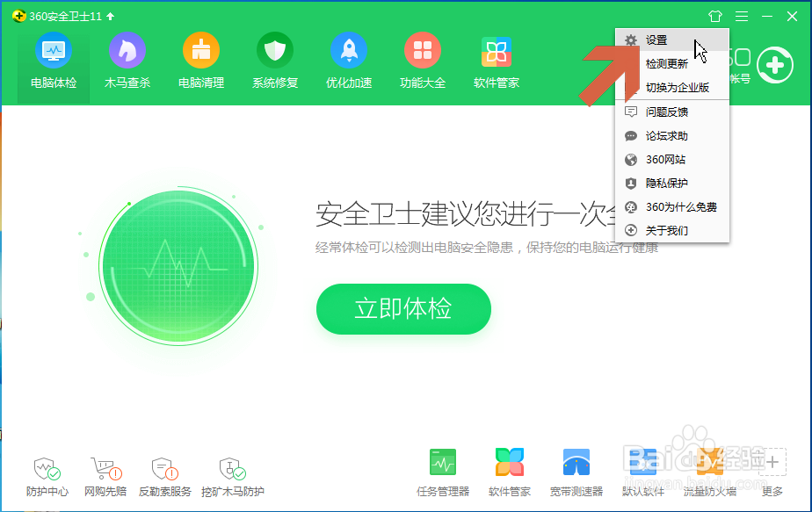Open 网购先赔 shopping protection
The width and height of the screenshot is (812, 512).
[x=105, y=478]
